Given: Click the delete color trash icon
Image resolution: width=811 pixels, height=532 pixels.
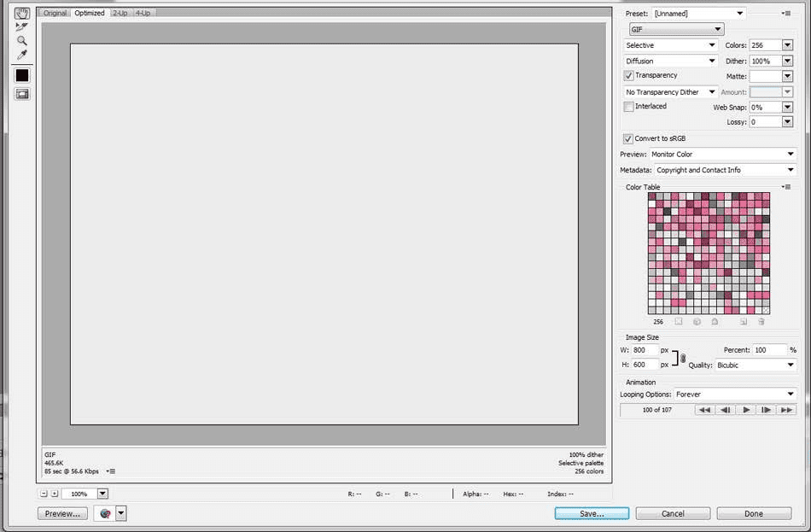Looking at the screenshot, I should (761, 322).
